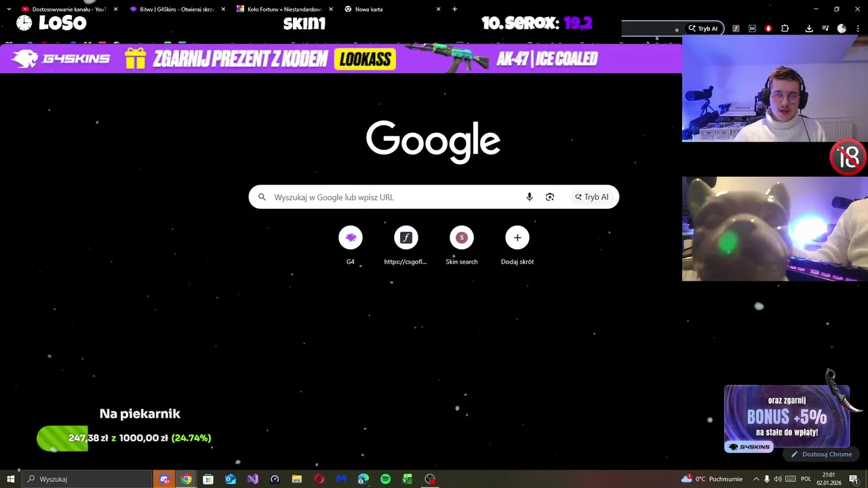Click the Na piekarnik donation progress bar

(124, 438)
